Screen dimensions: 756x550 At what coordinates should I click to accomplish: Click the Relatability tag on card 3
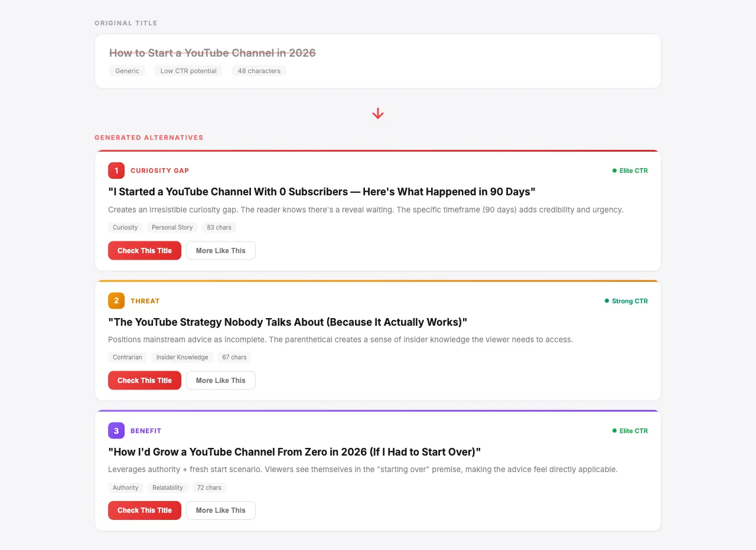pos(167,487)
